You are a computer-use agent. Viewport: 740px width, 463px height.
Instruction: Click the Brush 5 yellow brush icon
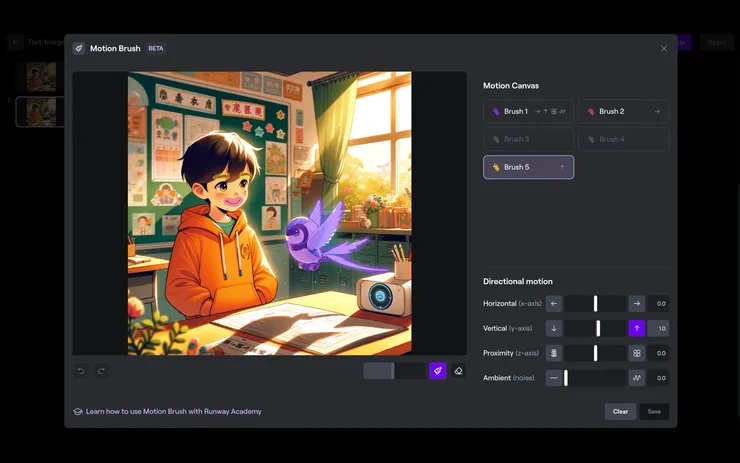point(496,167)
